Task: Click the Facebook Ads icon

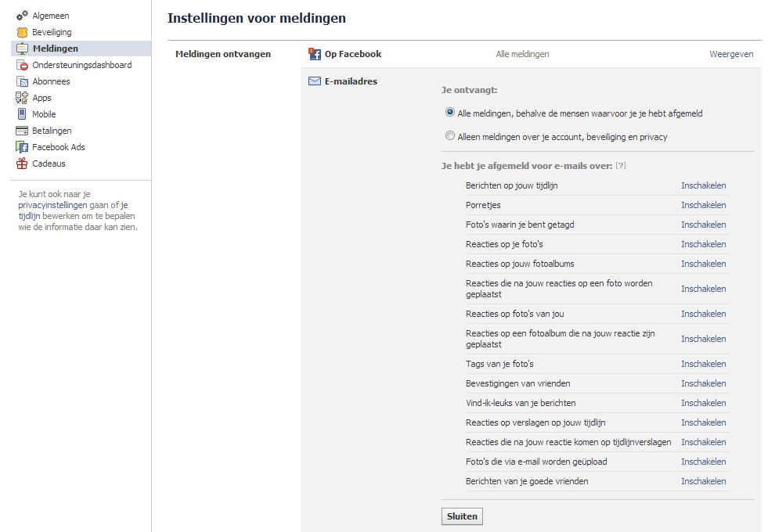Action: (x=22, y=147)
